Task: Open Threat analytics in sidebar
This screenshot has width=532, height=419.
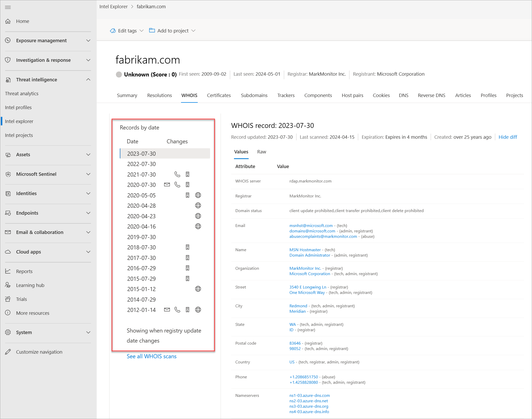Action: click(22, 93)
